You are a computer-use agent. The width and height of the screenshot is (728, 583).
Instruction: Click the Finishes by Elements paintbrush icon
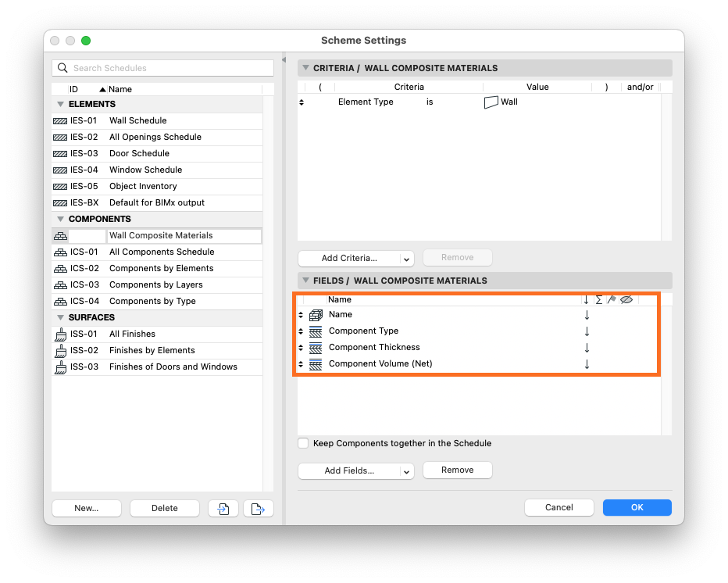pos(60,351)
